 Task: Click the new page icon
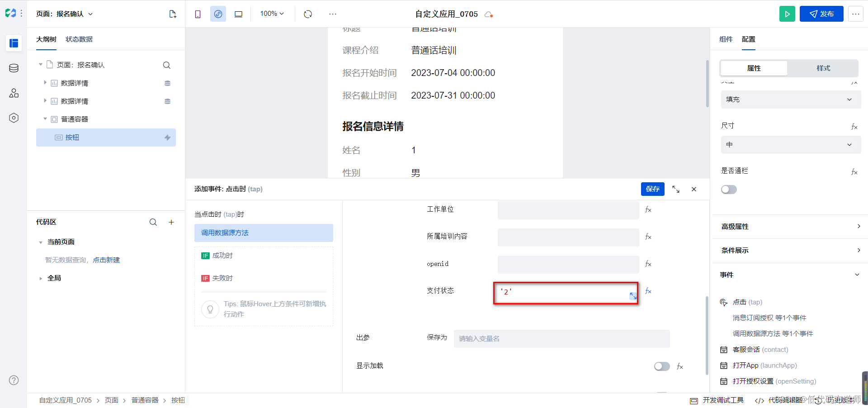coord(173,14)
